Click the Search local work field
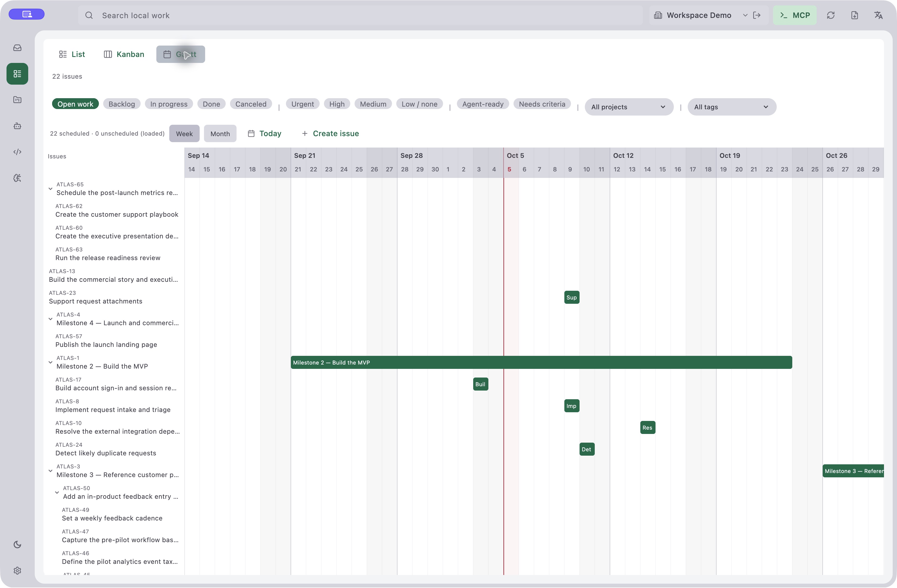The height and width of the screenshot is (588, 897). [360, 15]
